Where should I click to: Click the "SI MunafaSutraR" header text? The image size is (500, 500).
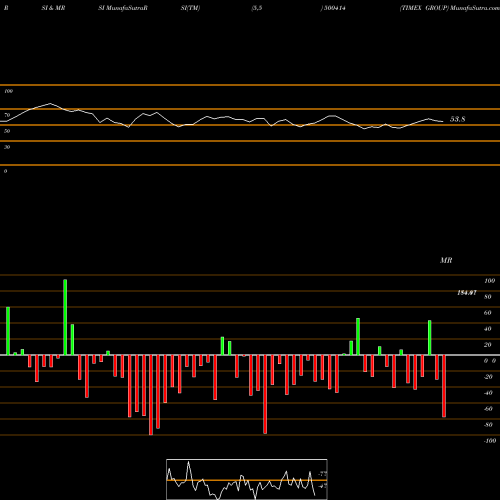[123, 8]
